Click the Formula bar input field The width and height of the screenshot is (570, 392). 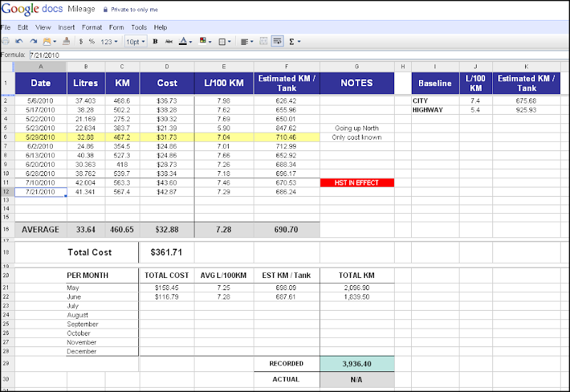299,56
